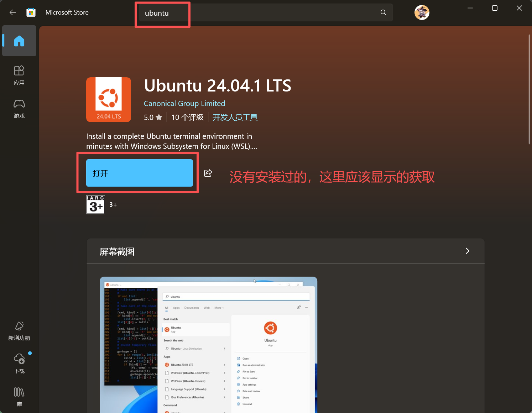This screenshot has width=532, height=413.
Task: Open the Ubuntu screenshot thumbnail
Action: point(208,345)
